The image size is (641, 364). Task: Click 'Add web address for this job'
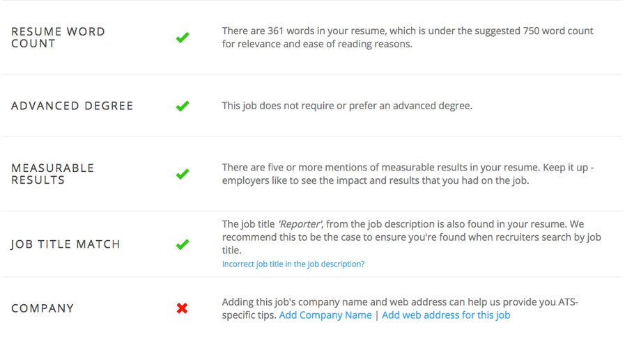(x=446, y=315)
